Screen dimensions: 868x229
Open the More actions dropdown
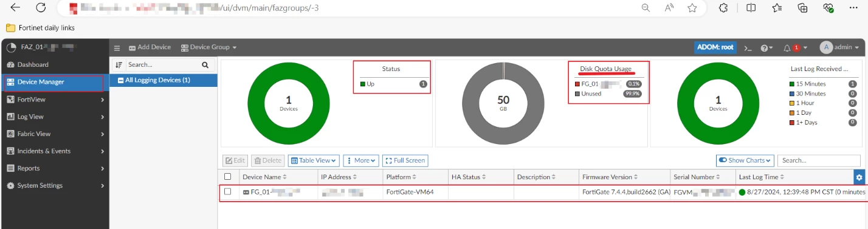361,160
